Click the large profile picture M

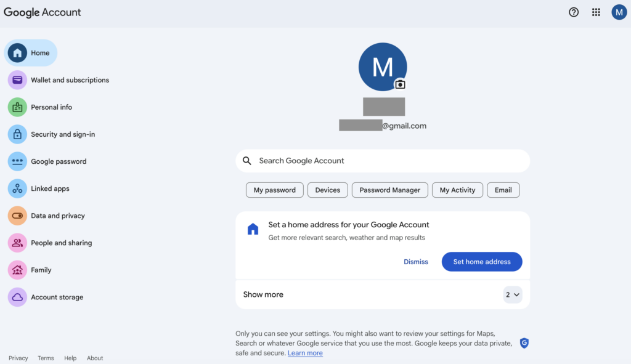coord(382,67)
